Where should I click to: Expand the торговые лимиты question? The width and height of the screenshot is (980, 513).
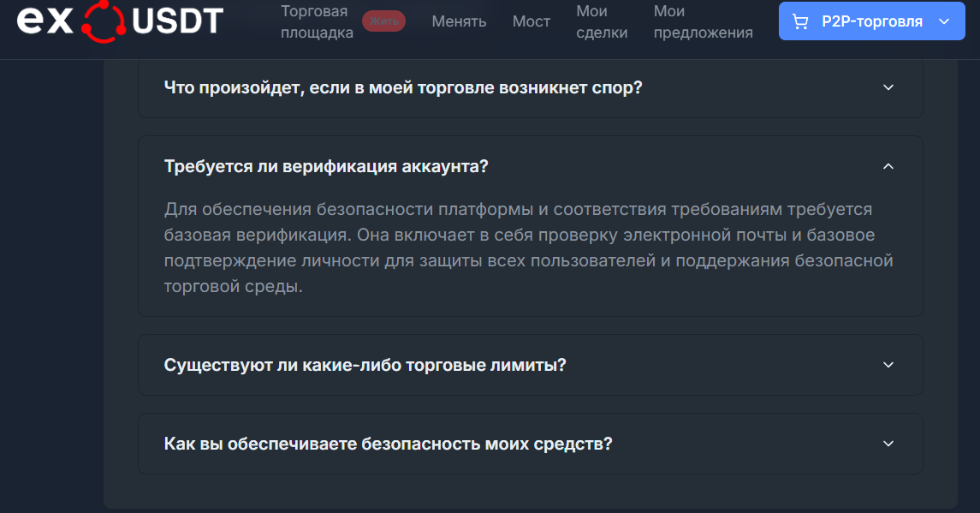pos(365,365)
